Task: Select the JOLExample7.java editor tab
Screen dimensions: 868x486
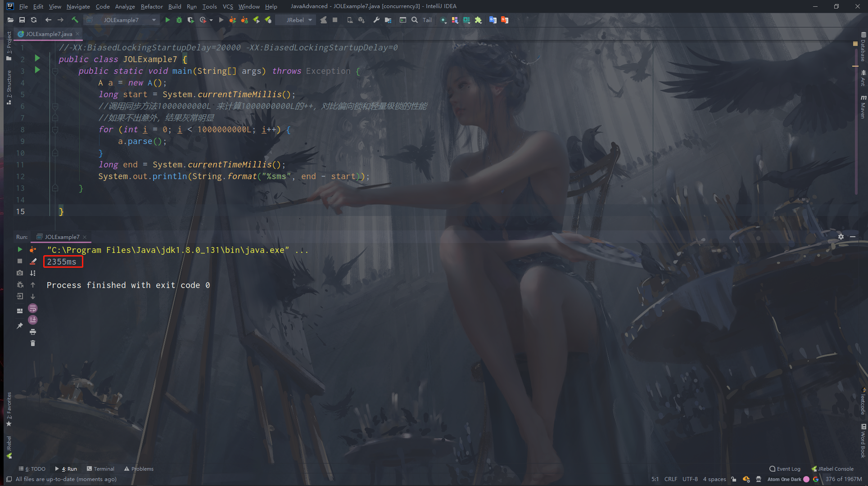Action: [x=49, y=34]
